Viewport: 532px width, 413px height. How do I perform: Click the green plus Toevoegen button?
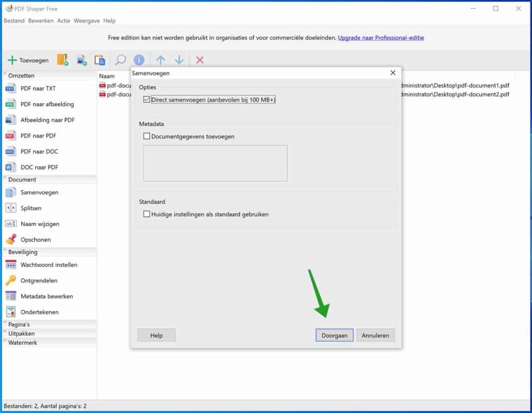tap(28, 60)
